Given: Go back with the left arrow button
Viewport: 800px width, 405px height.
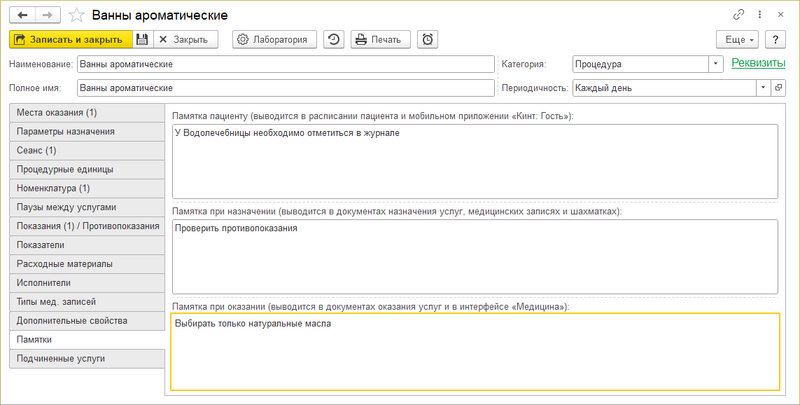Looking at the screenshot, I should point(22,15).
